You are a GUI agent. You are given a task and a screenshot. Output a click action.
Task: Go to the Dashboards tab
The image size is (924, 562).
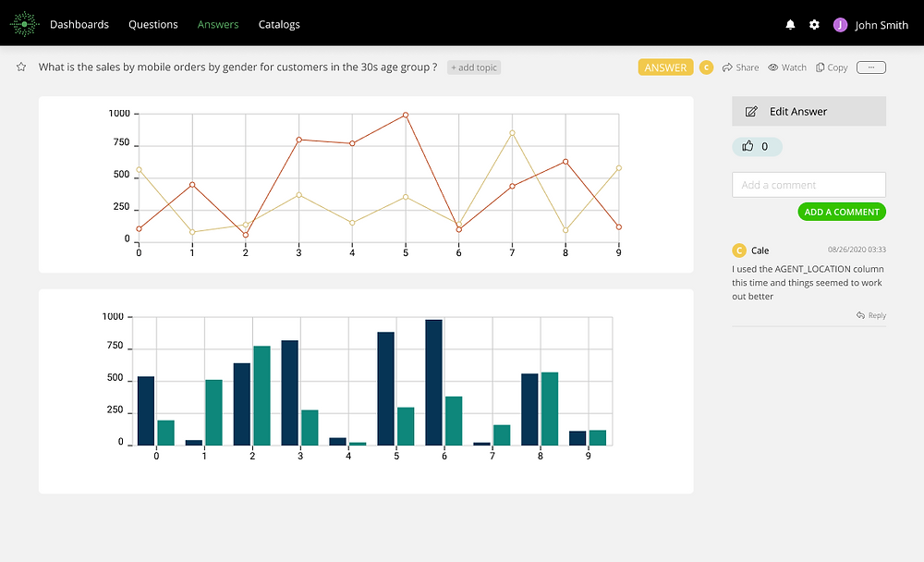click(79, 25)
